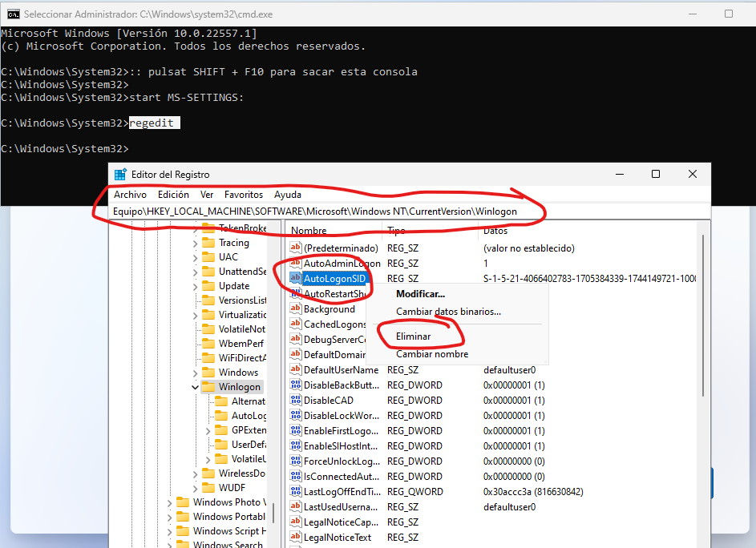
Task: Click the icon next to ForceUnlockLogon entry
Action: click(x=295, y=461)
